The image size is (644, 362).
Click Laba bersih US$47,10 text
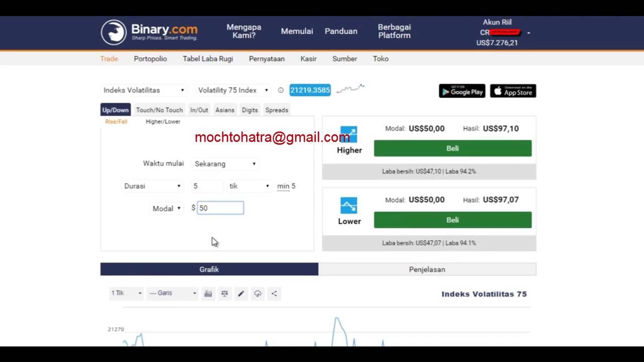pos(412,171)
